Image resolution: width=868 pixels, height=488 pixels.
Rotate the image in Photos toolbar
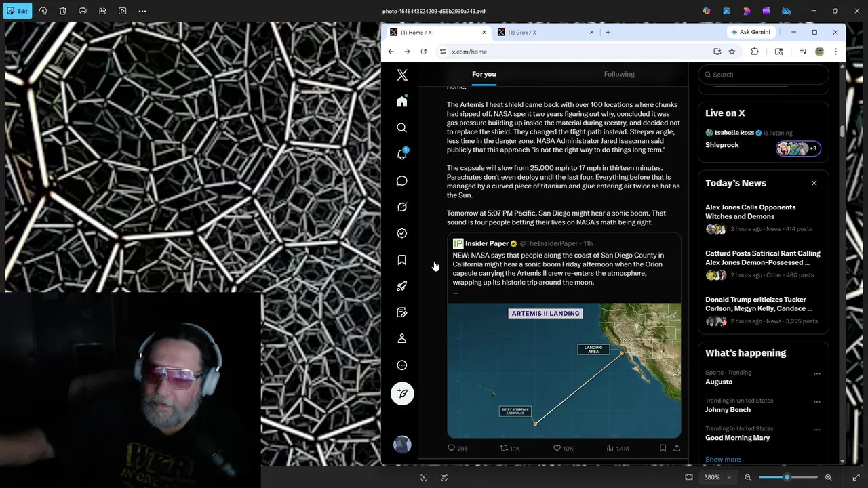click(43, 11)
